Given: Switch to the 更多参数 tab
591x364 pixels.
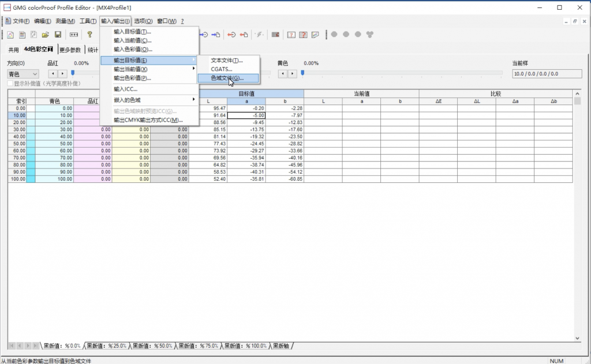Looking at the screenshot, I should point(70,50).
